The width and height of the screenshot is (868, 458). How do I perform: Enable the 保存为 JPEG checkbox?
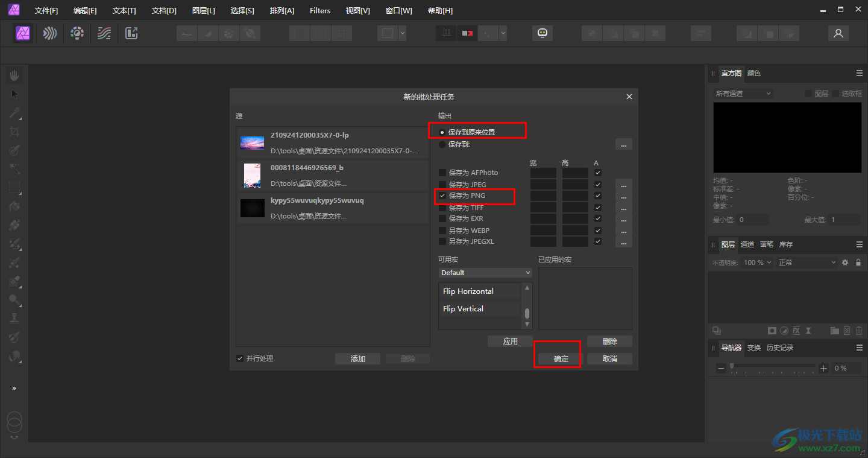(x=442, y=185)
